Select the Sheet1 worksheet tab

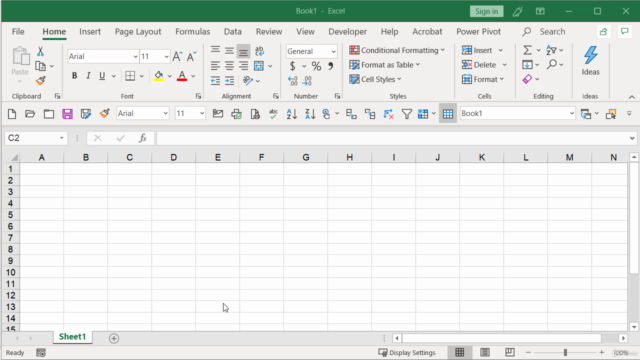[72, 337]
